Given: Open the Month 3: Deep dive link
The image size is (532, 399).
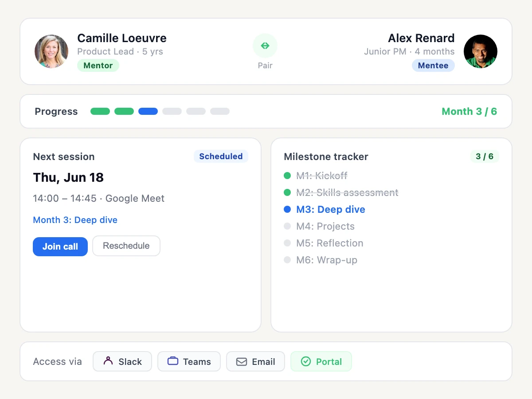Looking at the screenshot, I should point(75,220).
